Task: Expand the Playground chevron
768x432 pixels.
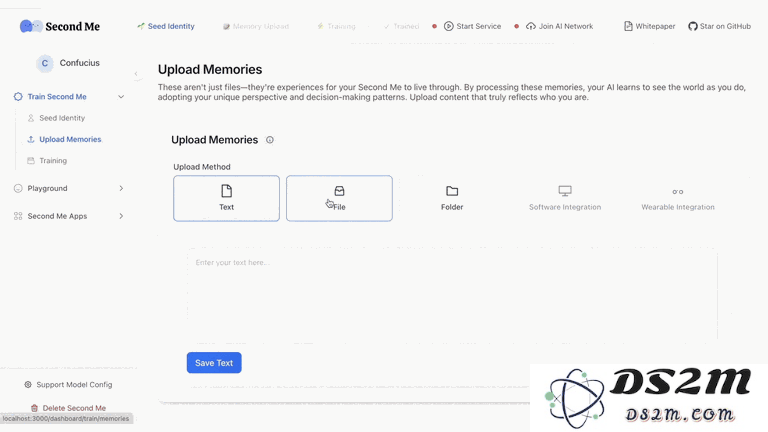Action: (x=121, y=189)
